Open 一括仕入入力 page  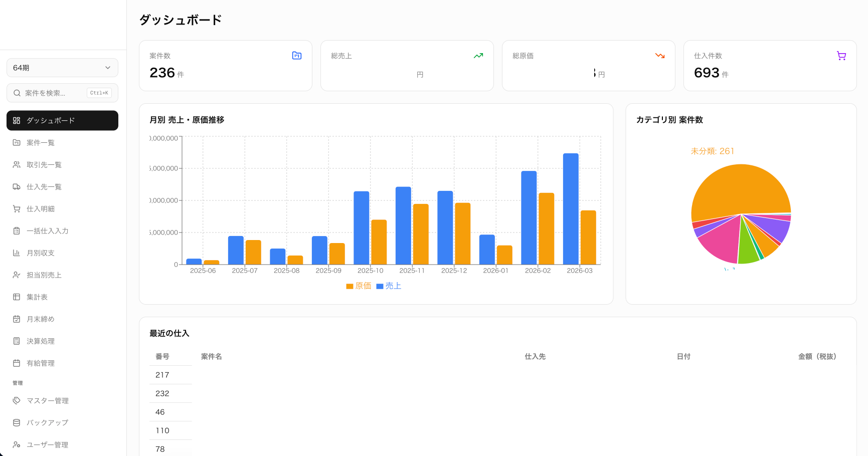point(62,231)
